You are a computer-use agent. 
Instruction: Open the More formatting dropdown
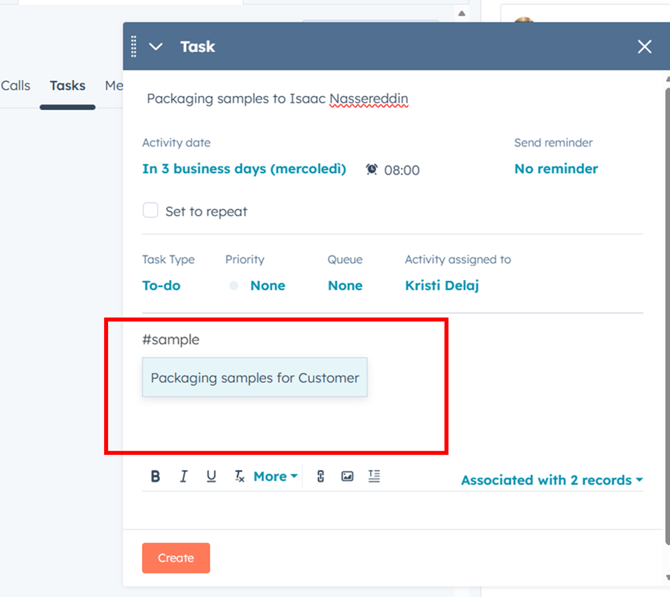tap(275, 477)
